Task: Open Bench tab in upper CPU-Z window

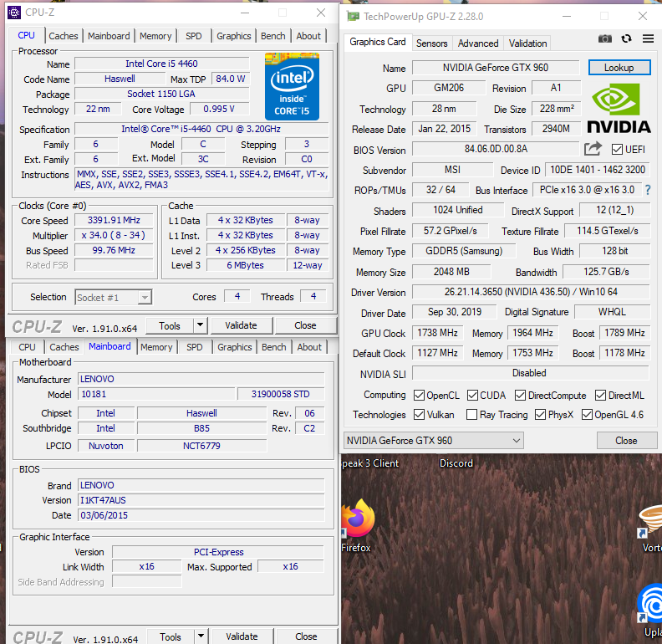Action: tap(273, 36)
